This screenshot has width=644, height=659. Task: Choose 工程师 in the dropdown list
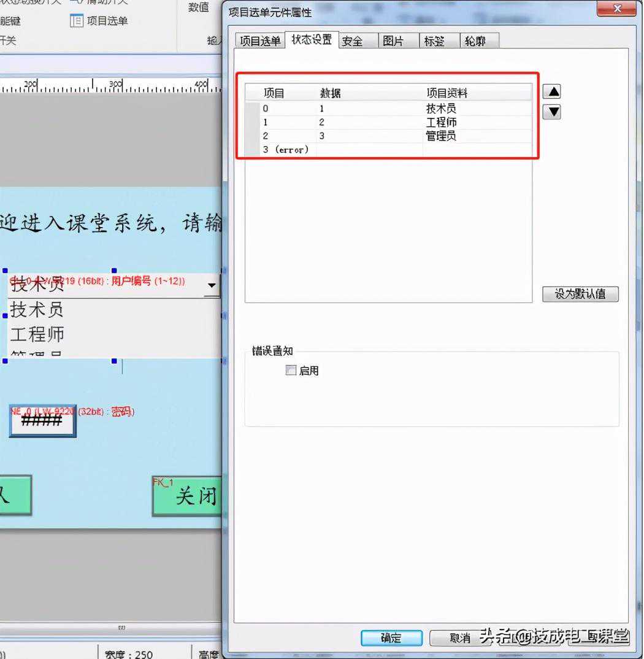[x=37, y=334]
